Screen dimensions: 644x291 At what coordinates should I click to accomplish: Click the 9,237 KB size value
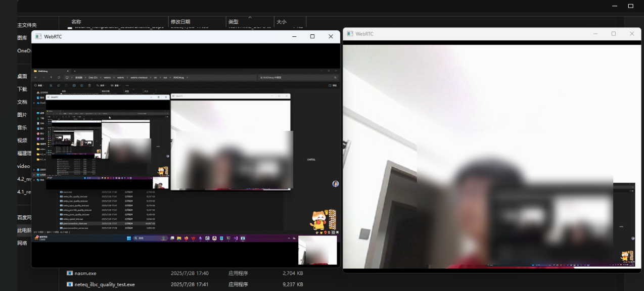tap(293, 284)
